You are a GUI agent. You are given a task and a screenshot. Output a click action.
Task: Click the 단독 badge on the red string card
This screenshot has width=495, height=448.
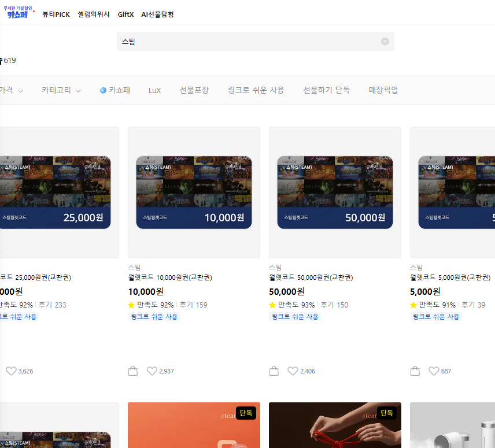coord(387,413)
